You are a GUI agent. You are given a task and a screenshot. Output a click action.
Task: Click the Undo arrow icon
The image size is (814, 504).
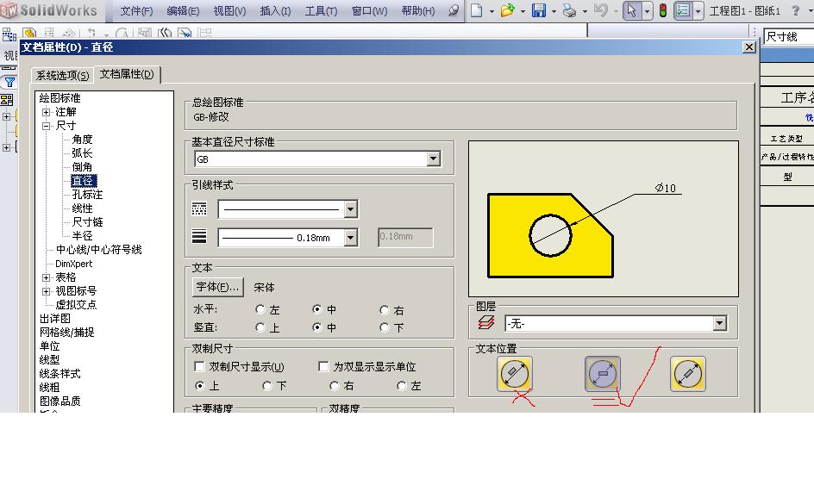(601, 9)
